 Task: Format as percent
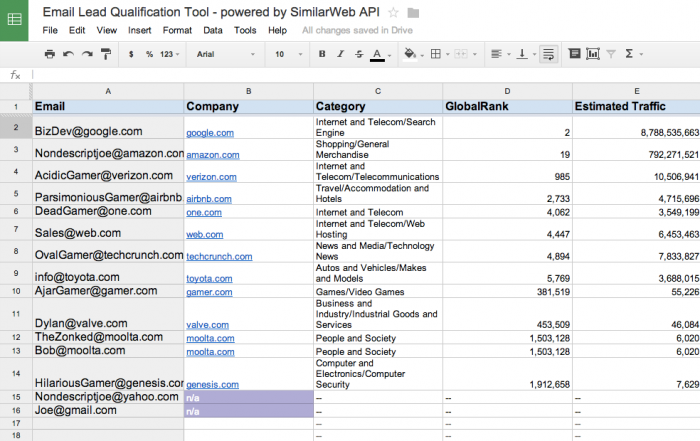pos(149,54)
